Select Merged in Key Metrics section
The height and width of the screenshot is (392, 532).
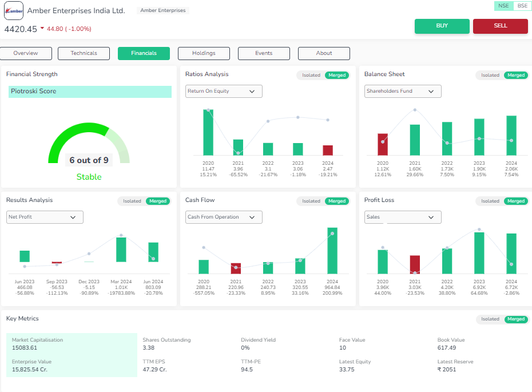click(516, 319)
